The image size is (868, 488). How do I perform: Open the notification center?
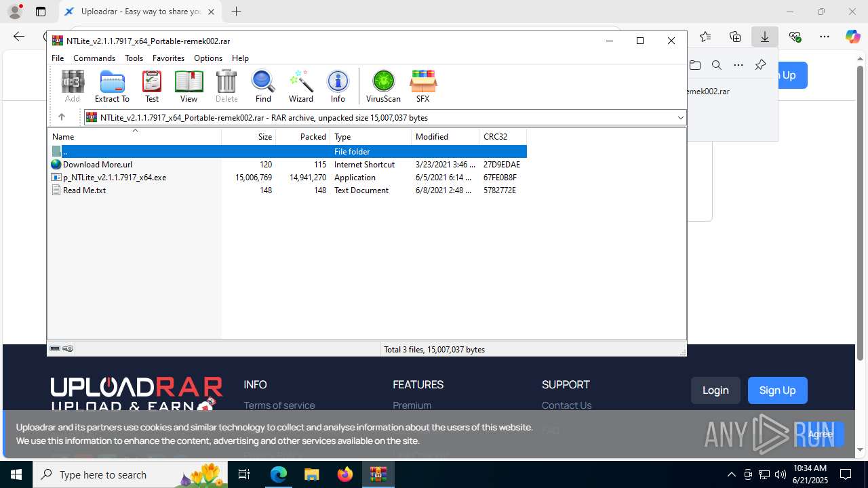[846, 474]
